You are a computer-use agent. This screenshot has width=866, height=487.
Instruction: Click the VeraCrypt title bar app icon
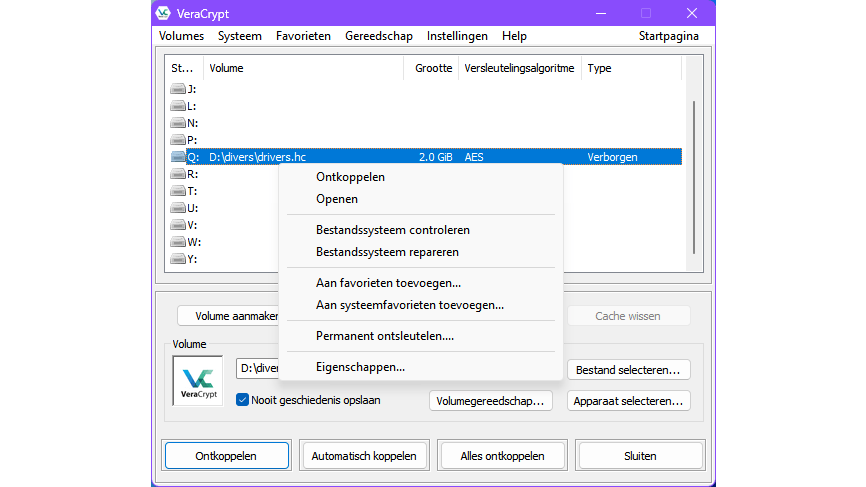(163, 13)
